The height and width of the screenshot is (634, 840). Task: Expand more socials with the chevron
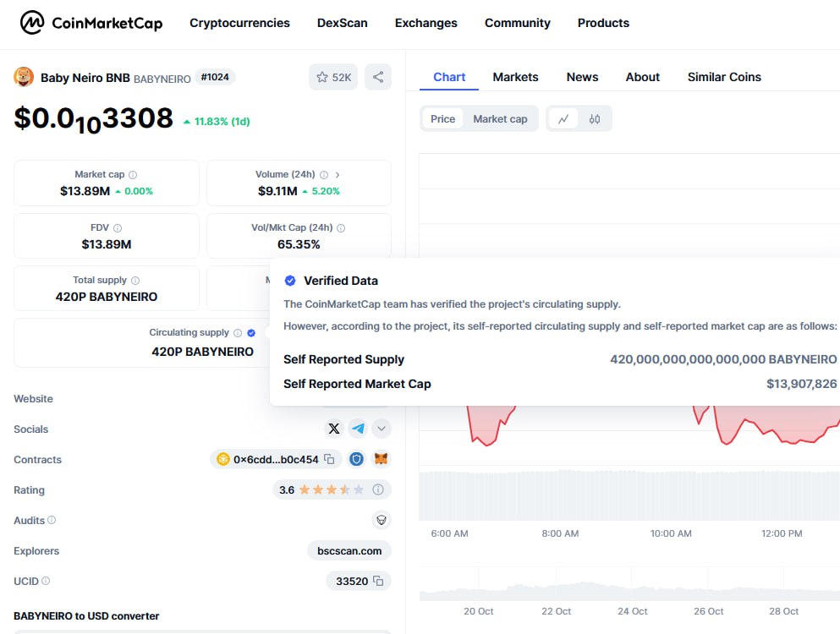(x=382, y=429)
